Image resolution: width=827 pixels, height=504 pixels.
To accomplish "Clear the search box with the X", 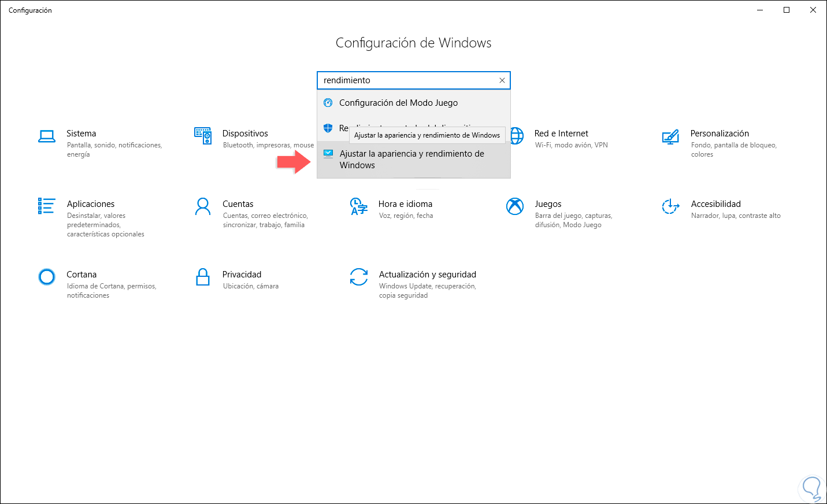I will pos(502,80).
